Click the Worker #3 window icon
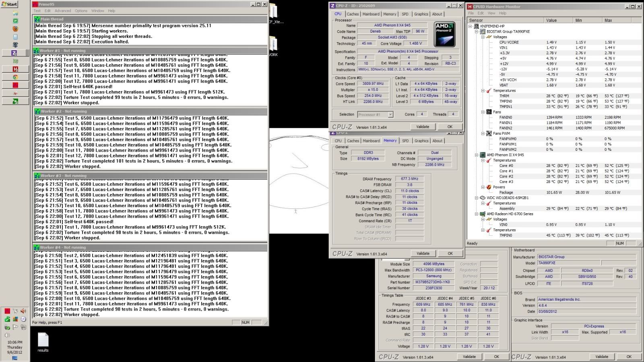Screen dimensions: 644x362 37,176
